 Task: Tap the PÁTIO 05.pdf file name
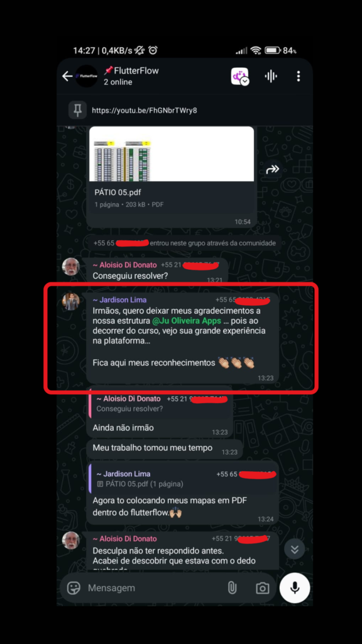[118, 192]
